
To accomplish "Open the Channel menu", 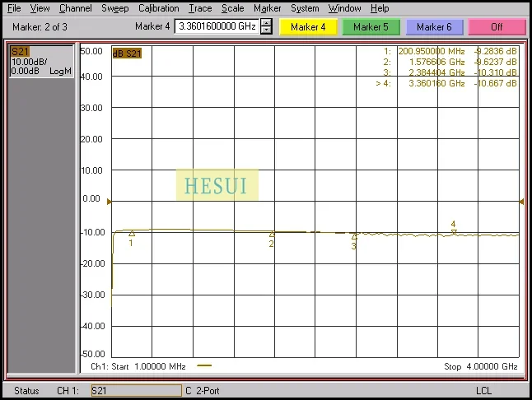I will tap(76, 8).
